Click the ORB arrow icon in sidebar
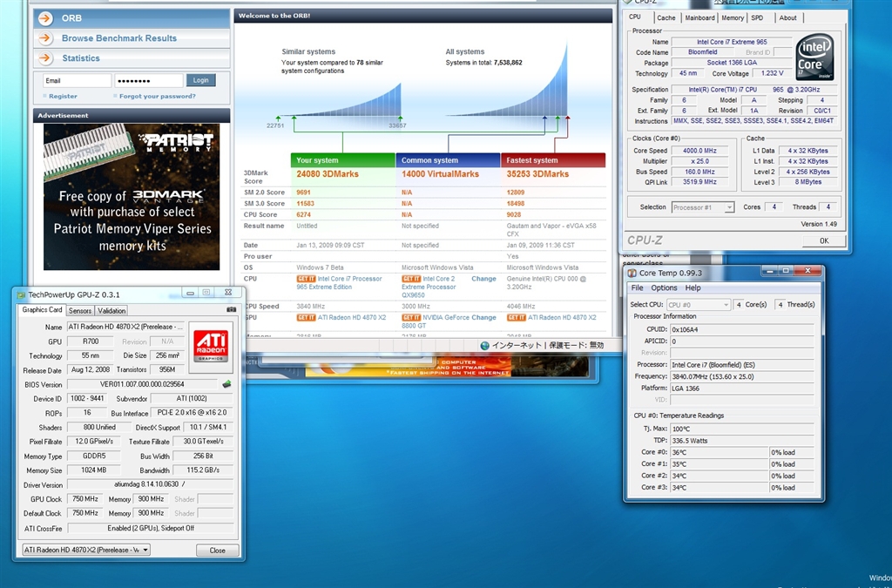This screenshot has height=588, width=892. point(45,18)
